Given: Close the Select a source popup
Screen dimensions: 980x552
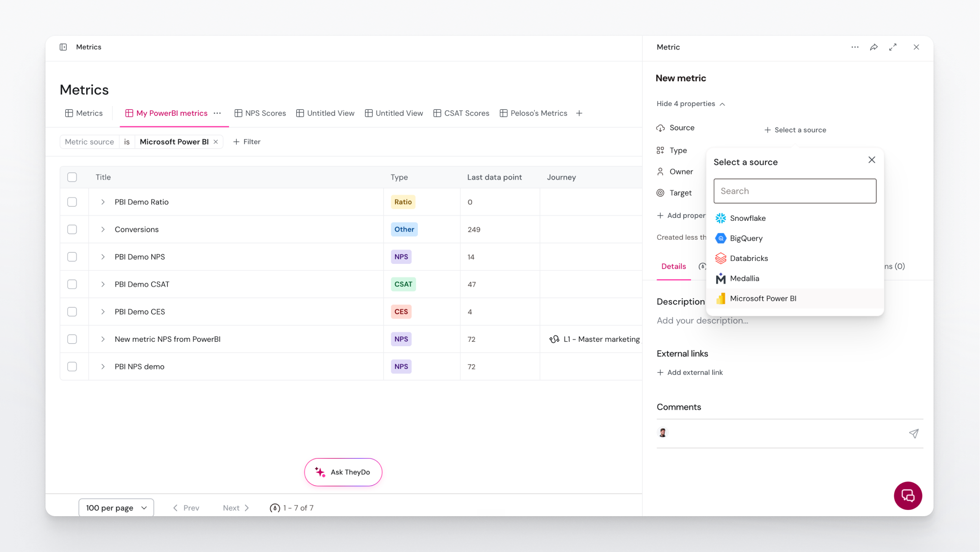Looking at the screenshot, I should click(872, 160).
